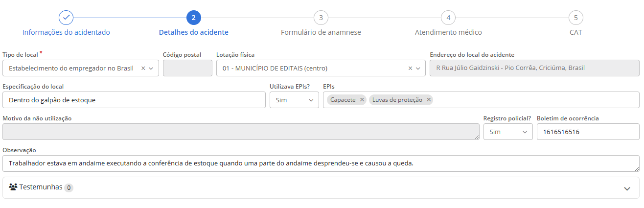Open the Registro policial dropdown
Viewport: 644px width, 208px height.
coord(508,132)
